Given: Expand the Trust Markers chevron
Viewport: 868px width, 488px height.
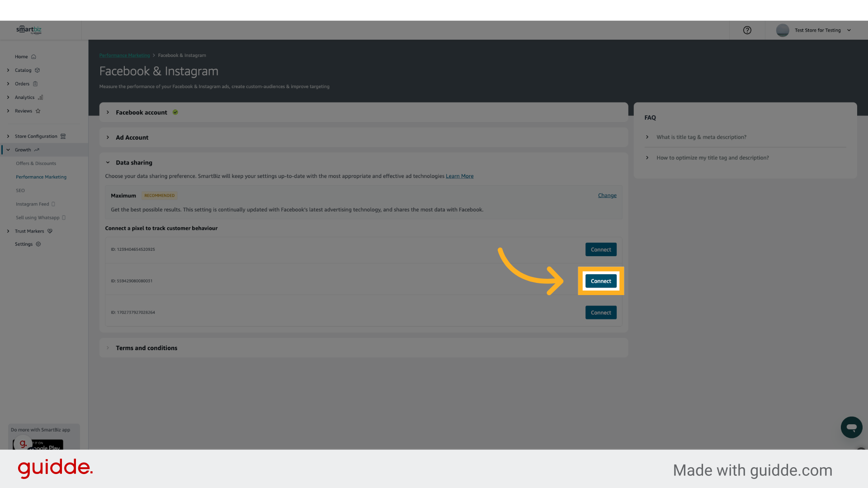Looking at the screenshot, I should click(x=8, y=231).
